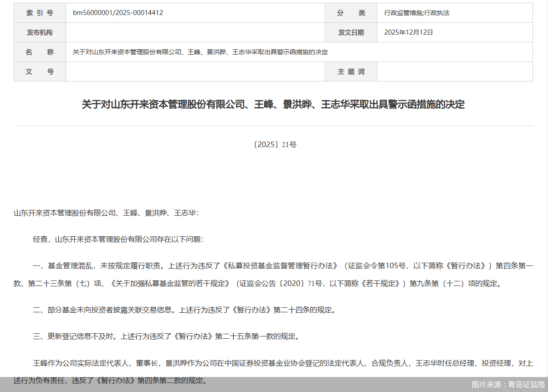Select the index number bm56000001/2025-00014412
The image size is (548, 392).
coord(120,13)
